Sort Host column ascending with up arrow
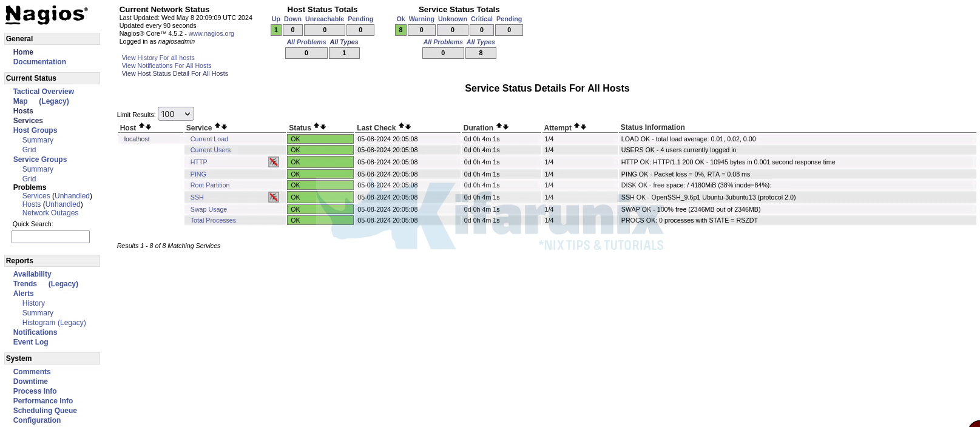Image resolution: width=980 pixels, height=427 pixels. click(x=141, y=127)
